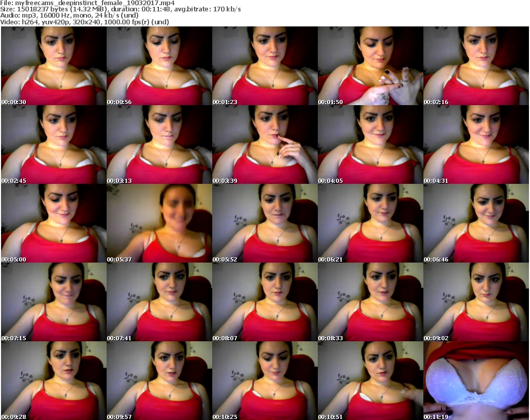Screen dimensions: 530x420
Task: Pick the thumbnail labeled 00:03:13
Action: pyautogui.click(x=159, y=144)
